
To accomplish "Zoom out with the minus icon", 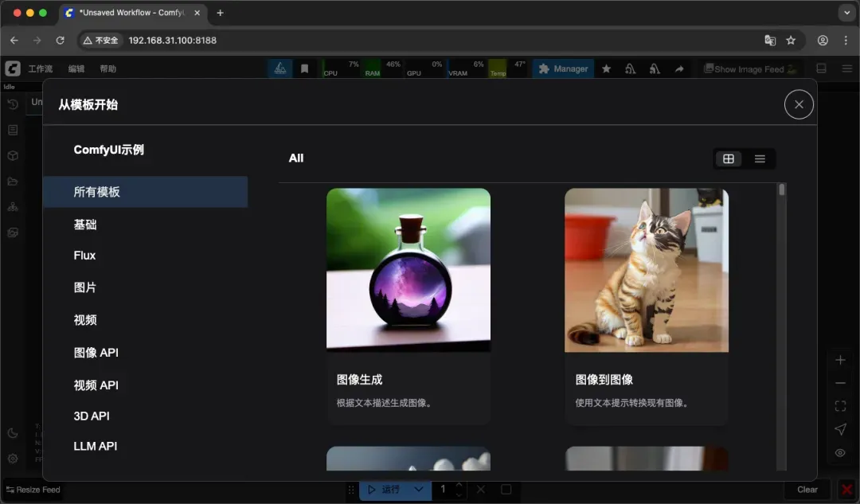I will (x=840, y=383).
